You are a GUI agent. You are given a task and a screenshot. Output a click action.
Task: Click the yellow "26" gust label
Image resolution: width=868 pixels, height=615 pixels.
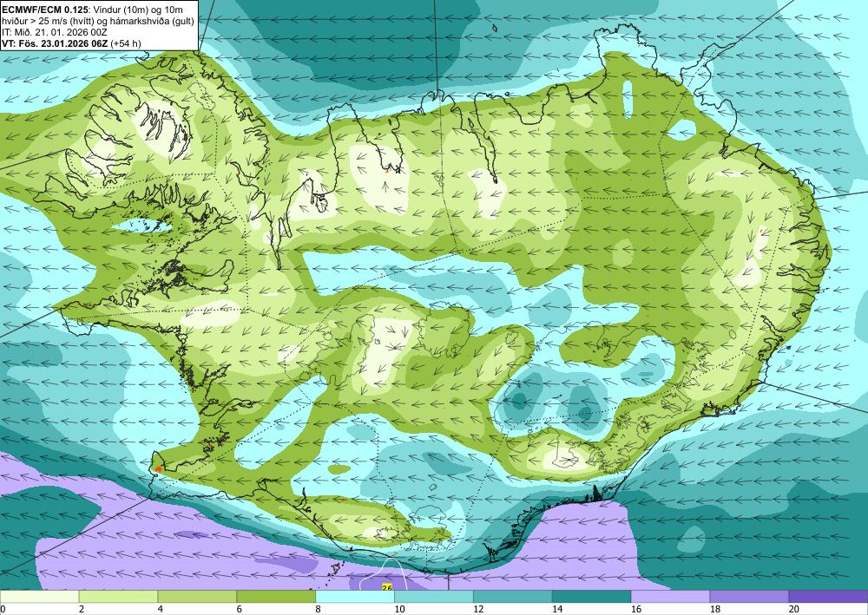click(387, 586)
